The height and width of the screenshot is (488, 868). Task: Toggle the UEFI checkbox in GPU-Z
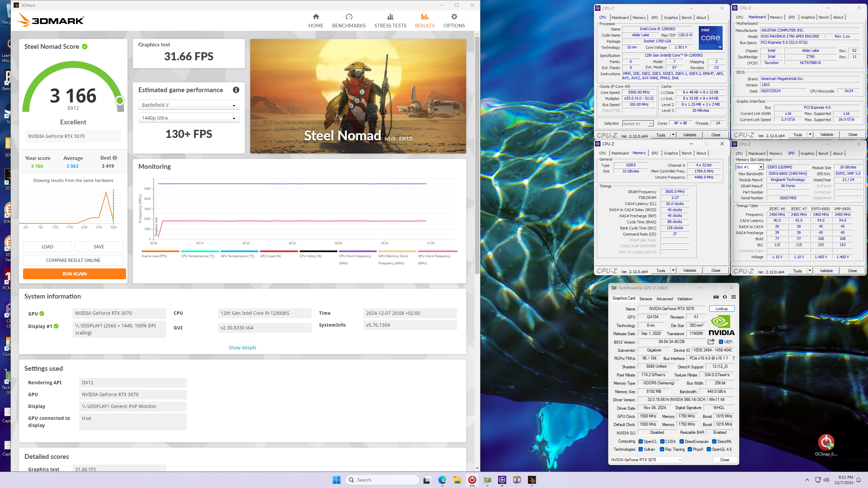[721, 342]
